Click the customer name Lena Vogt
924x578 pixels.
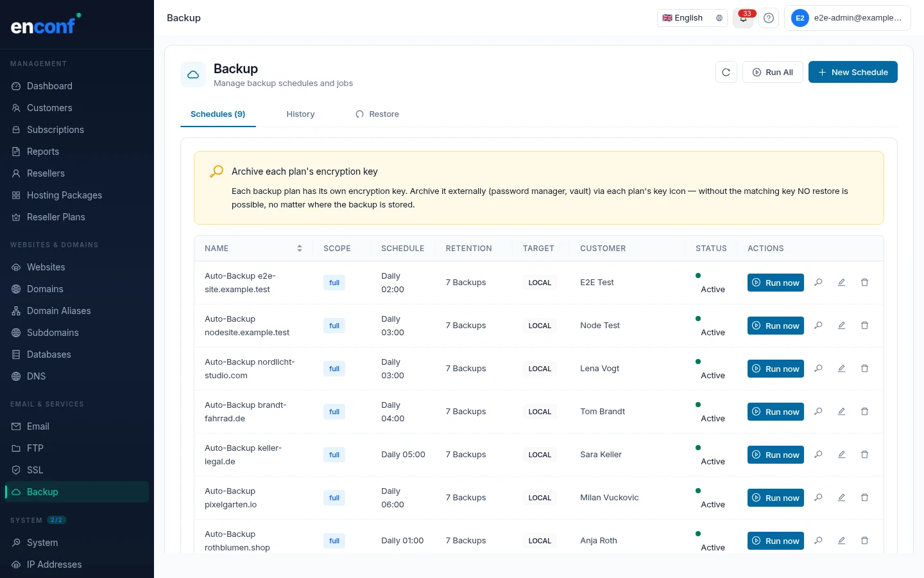[599, 369]
